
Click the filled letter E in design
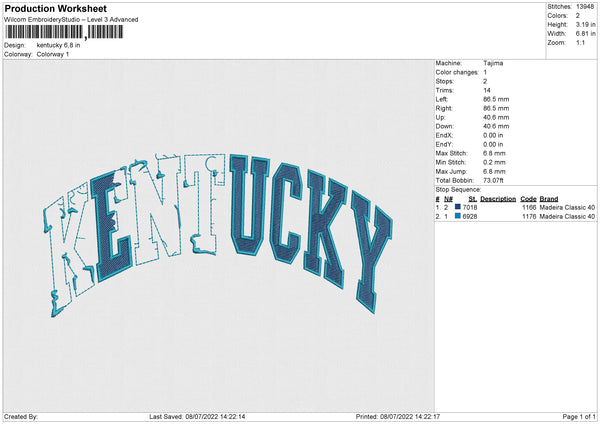[111, 226]
